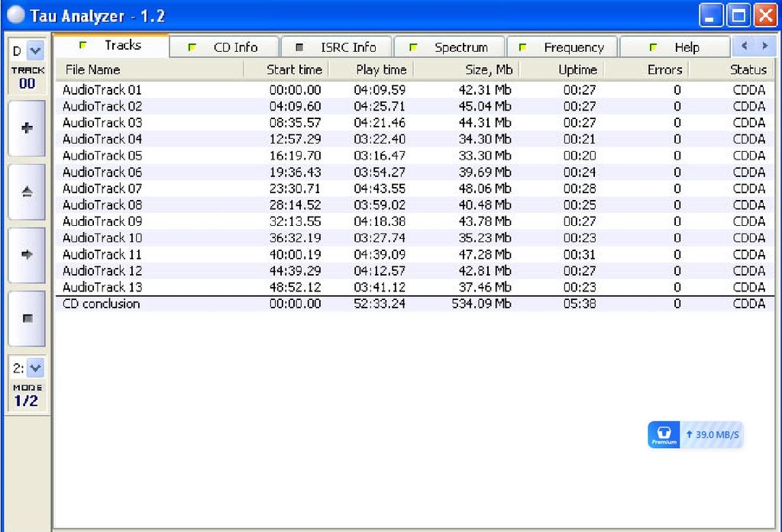Select AudioTrack 13 row
The image size is (782, 532).
coord(415,288)
